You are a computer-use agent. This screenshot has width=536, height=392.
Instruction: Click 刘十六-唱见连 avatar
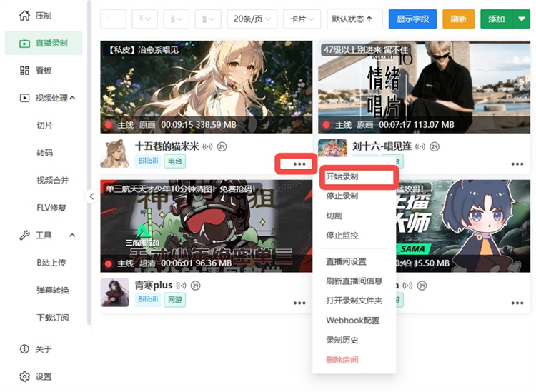[x=332, y=148]
